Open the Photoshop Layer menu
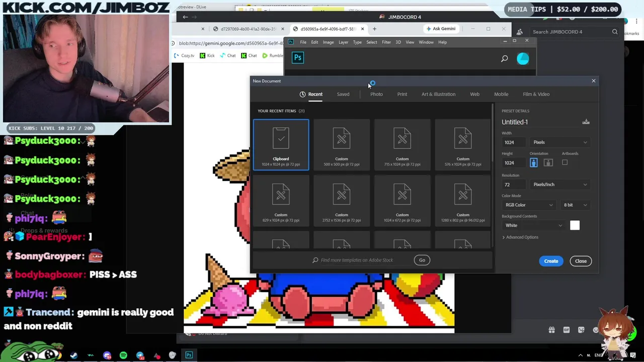Screen dimensions: 644x362 [x=343, y=42]
